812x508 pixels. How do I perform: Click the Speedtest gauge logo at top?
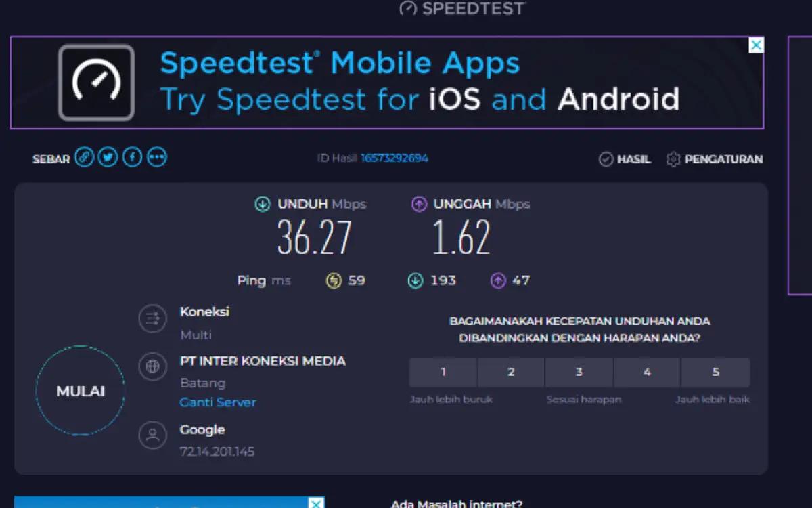point(408,8)
